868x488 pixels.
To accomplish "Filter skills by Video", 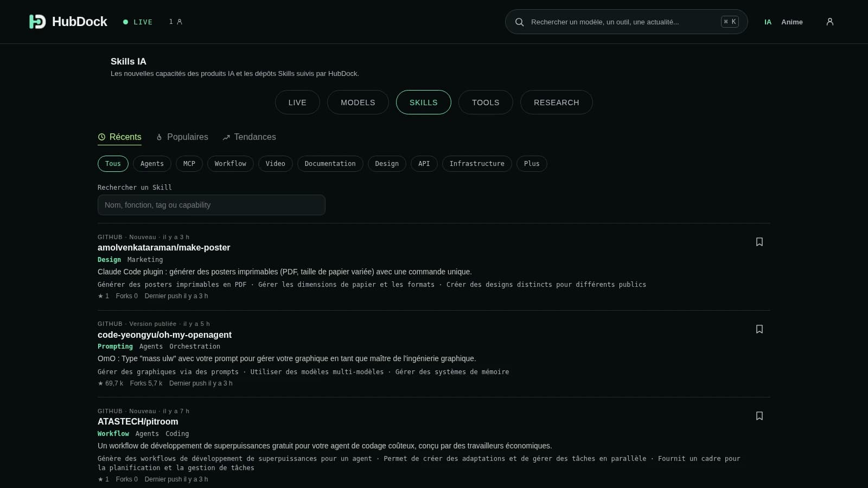I will 276,164.
